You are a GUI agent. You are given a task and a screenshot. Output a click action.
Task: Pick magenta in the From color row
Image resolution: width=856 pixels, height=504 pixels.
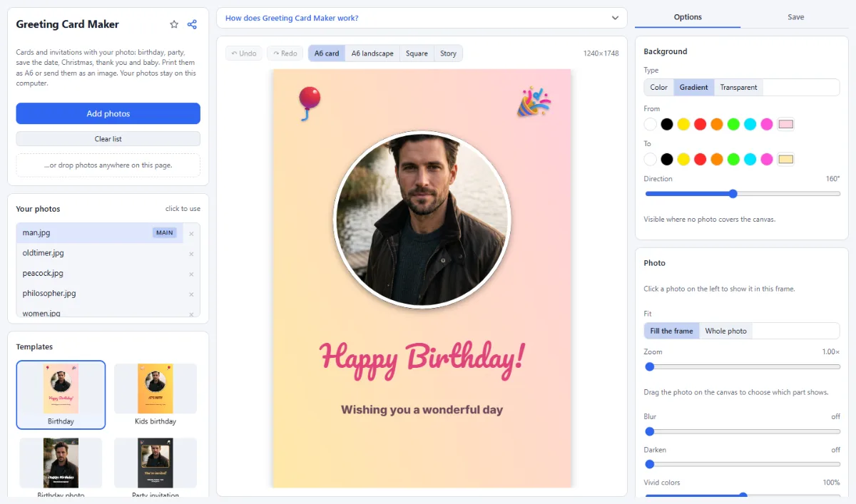[767, 124]
